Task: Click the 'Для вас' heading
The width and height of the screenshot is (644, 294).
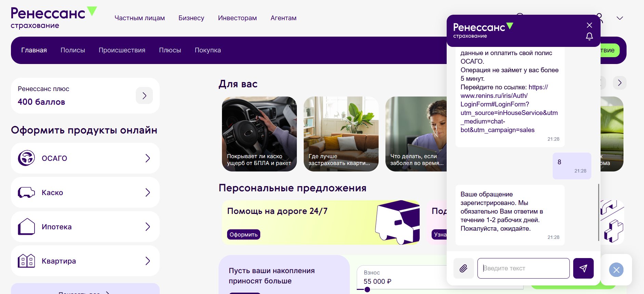Action: (238, 84)
